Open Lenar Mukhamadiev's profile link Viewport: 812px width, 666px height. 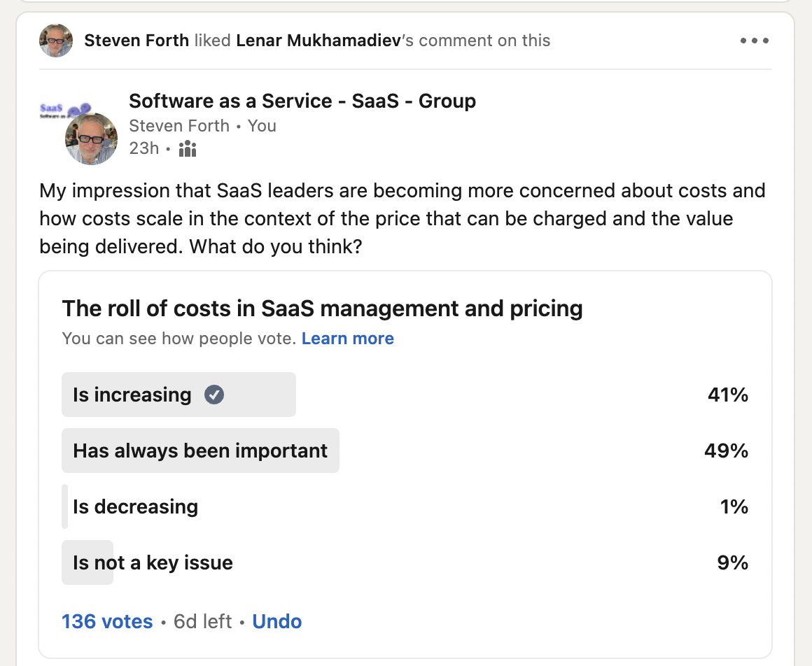tap(318, 41)
